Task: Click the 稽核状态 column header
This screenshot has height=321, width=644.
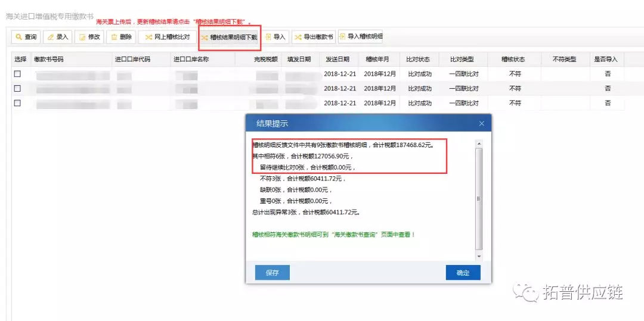Action: [513, 60]
